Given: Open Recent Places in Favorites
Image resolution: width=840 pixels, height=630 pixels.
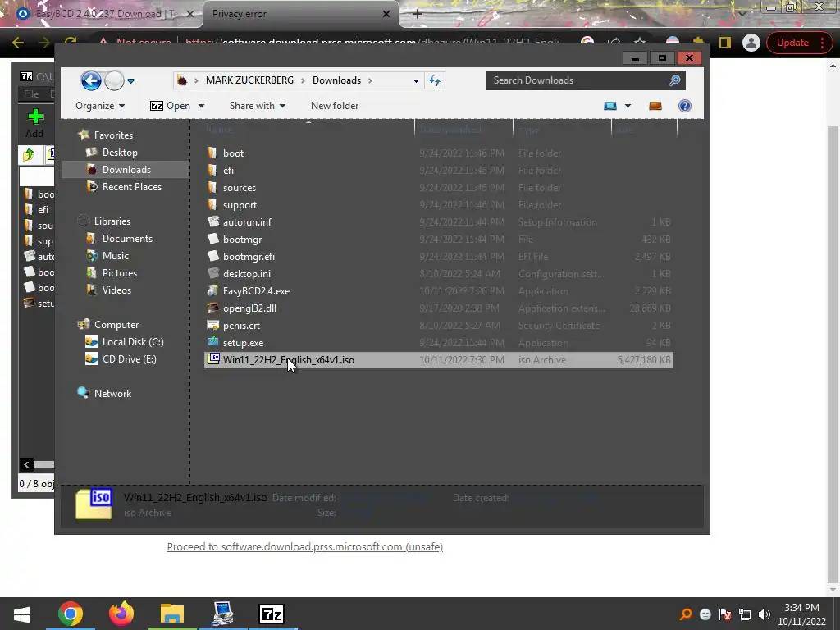Looking at the screenshot, I should (132, 186).
